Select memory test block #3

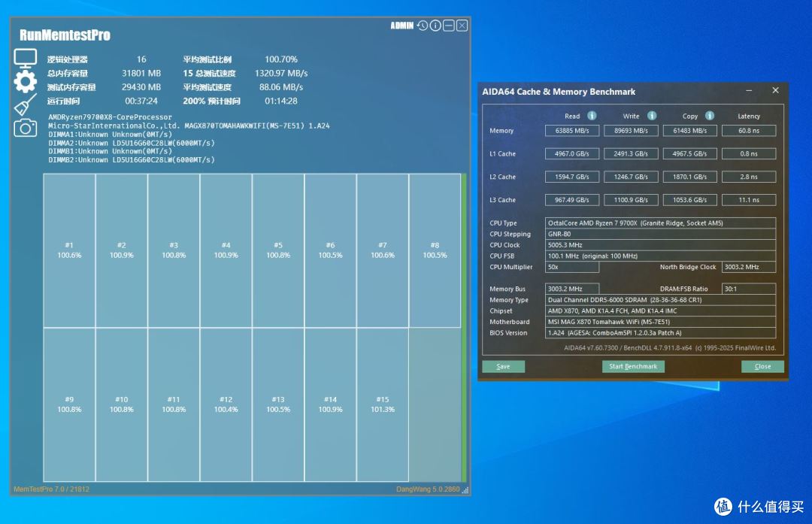point(174,250)
